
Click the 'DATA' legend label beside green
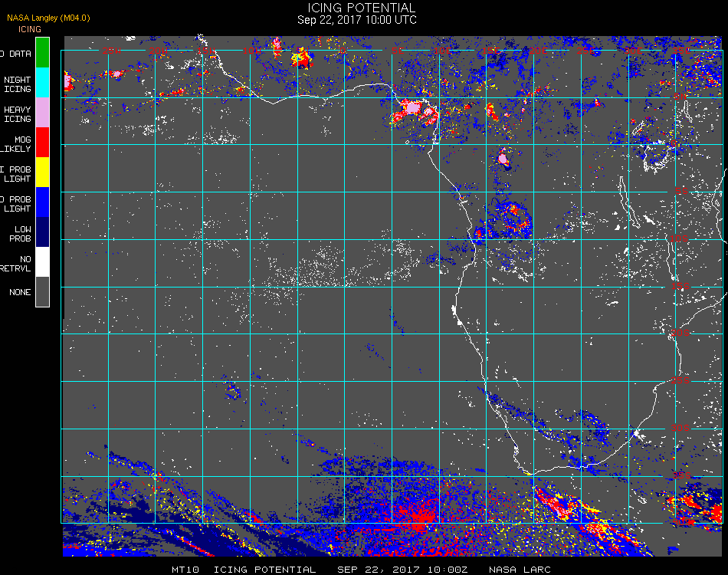[20, 54]
